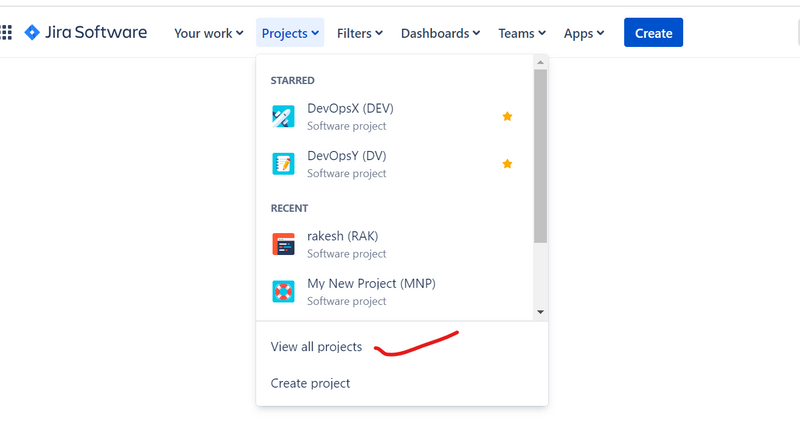The width and height of the screenshot is (800, 437).
Task: Open the Filters dropdown
Action: (x=360, y=33)
